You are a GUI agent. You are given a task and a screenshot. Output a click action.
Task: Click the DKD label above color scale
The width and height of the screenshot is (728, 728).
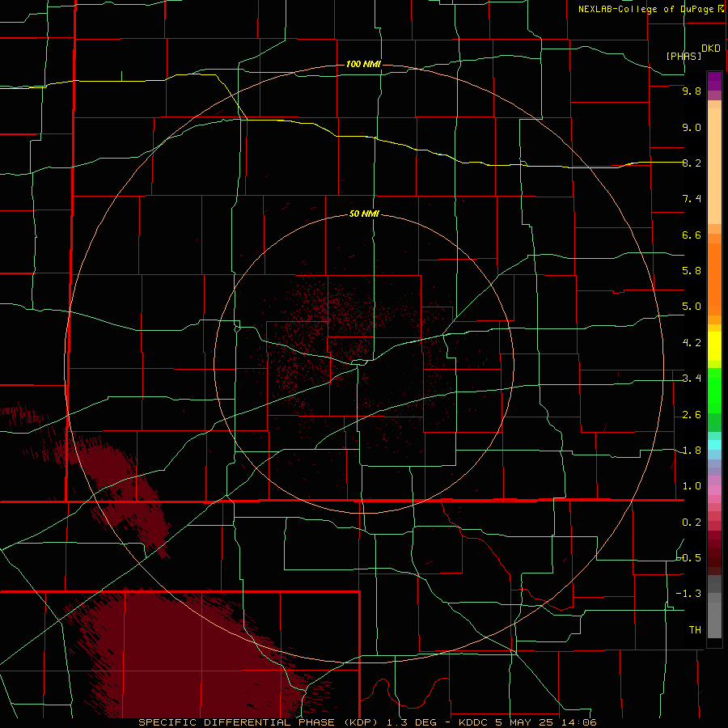click(x=711, y=48)
